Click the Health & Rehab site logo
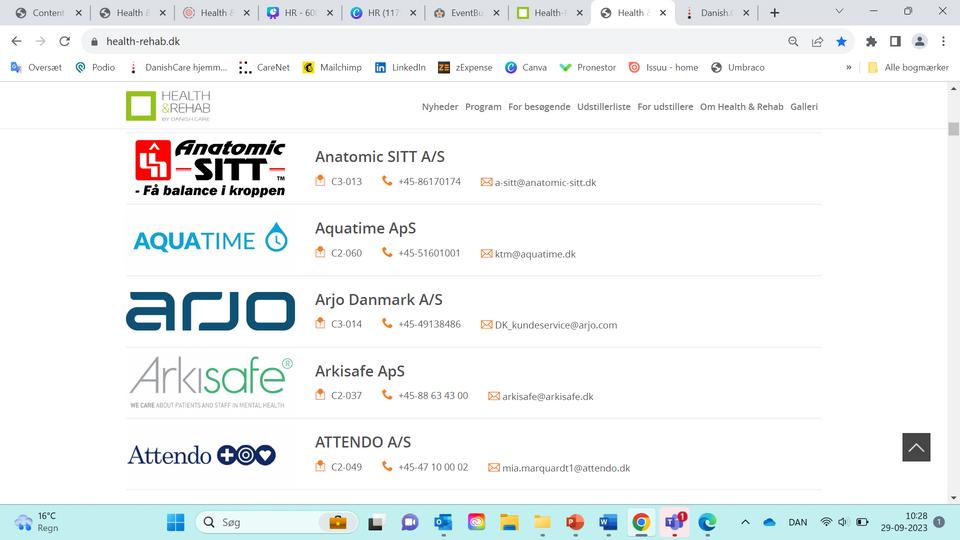The image size is (960, 540). click(168, 106)
